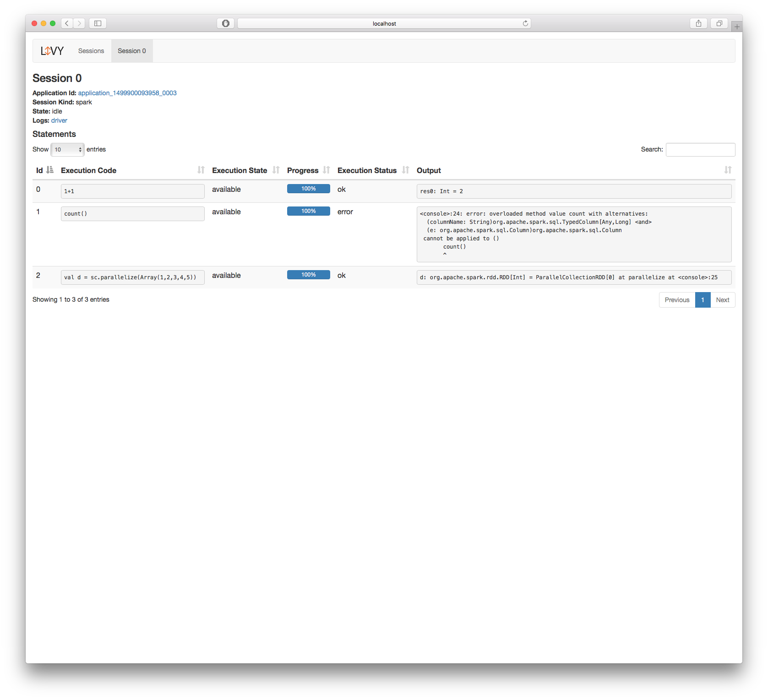This screenshot has height=700, width=768.
Task: Sort by Output column icon
Action: tap(728, 170)
